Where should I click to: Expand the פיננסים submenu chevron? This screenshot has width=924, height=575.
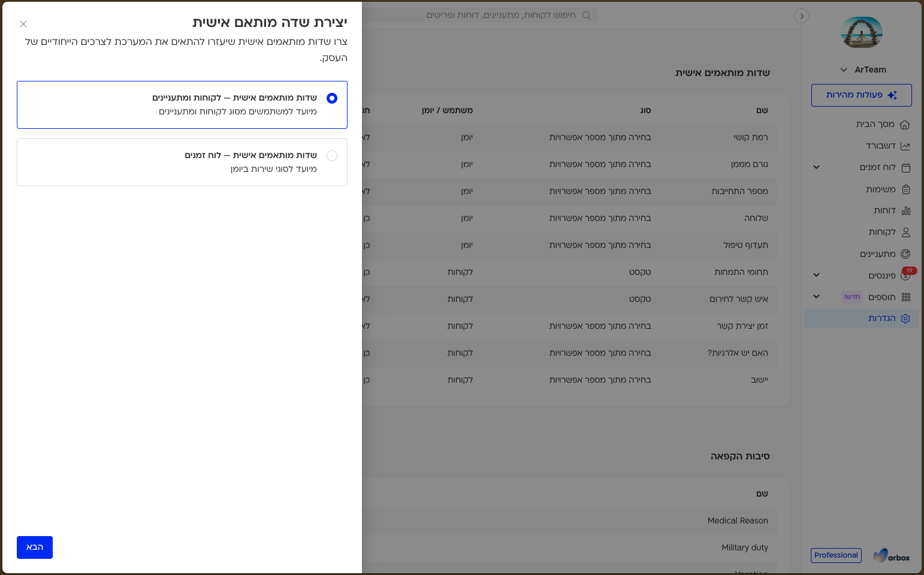click(816, 276)
